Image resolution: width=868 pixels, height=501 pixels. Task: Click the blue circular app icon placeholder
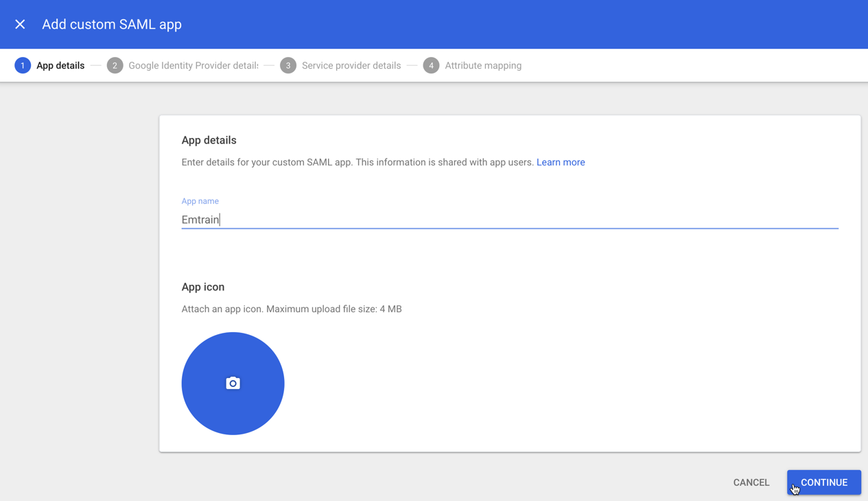point(233,383)
